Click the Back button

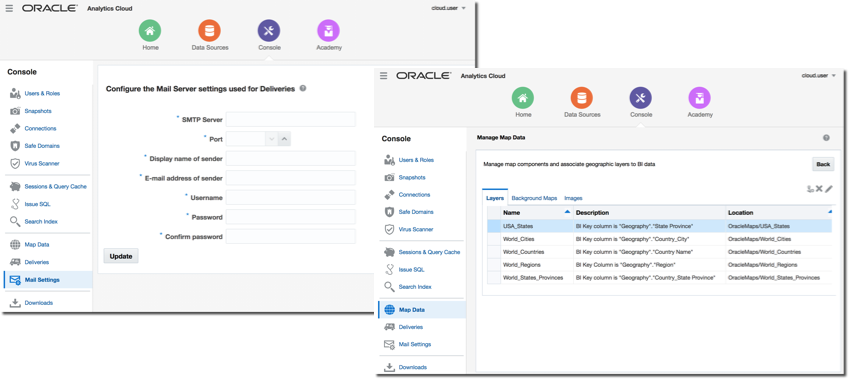[823, 164]
